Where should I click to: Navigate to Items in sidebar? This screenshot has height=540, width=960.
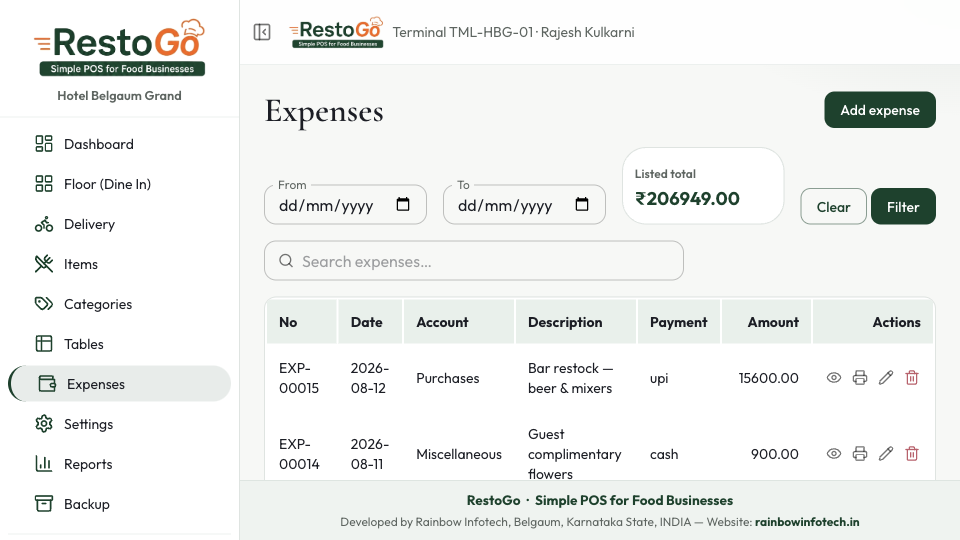[x=119, y=264]
